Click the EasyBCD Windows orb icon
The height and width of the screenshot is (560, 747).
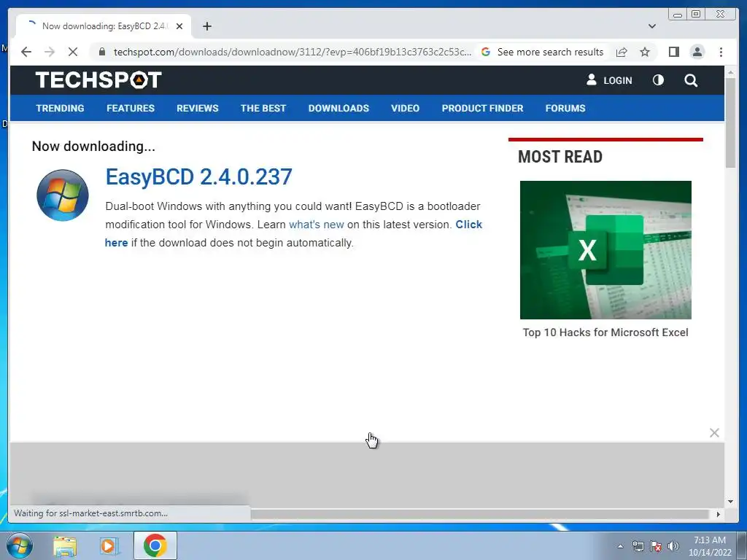tap(63, 195)
